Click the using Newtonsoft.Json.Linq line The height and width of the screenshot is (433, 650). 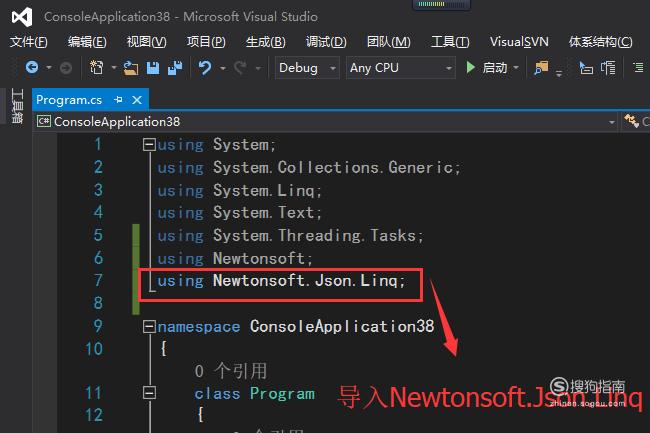click(x=281, y=281)
